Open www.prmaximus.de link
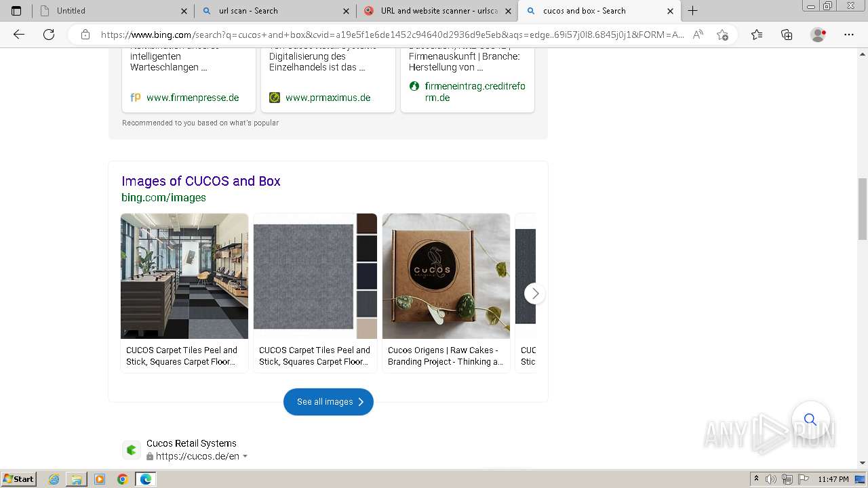The image size is (868, 488). click(328, 98)
